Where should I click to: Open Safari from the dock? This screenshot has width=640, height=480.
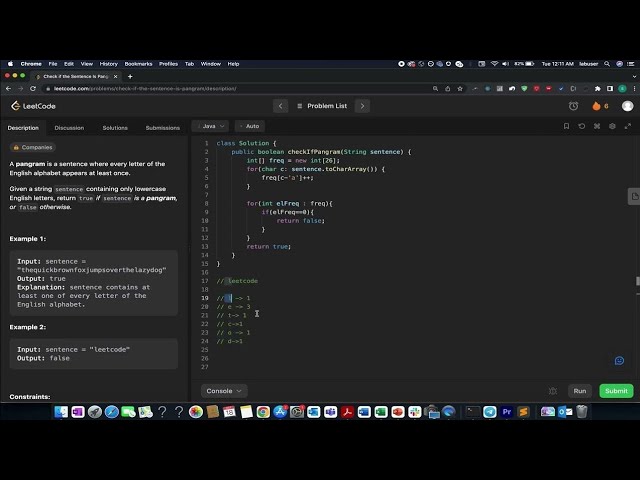[x=111, y=412]
